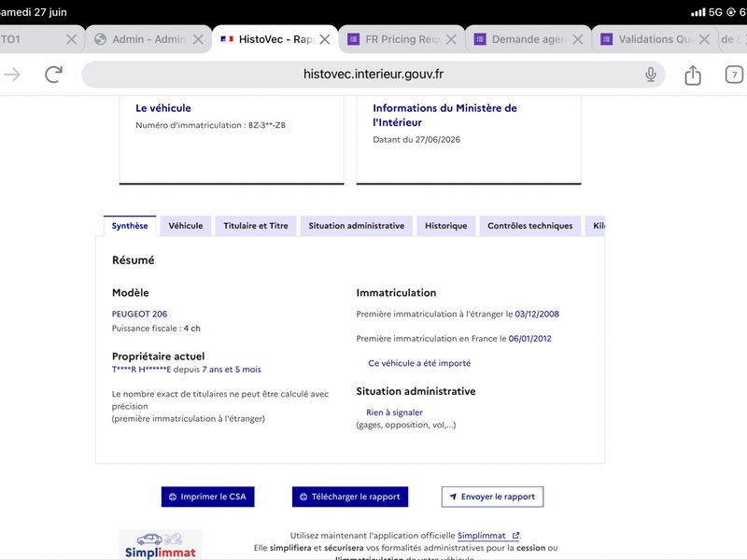
Task: Open the Véhicule report tab
Action: click(x=186, y=226)
